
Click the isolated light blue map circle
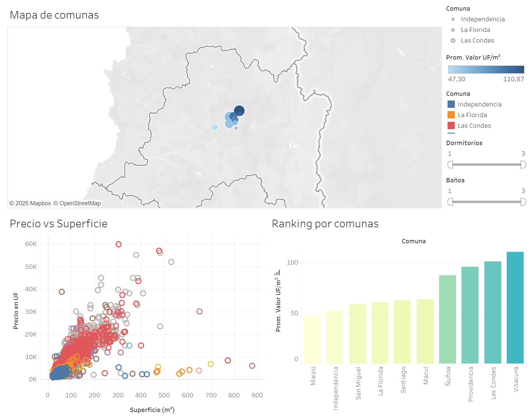215,127
